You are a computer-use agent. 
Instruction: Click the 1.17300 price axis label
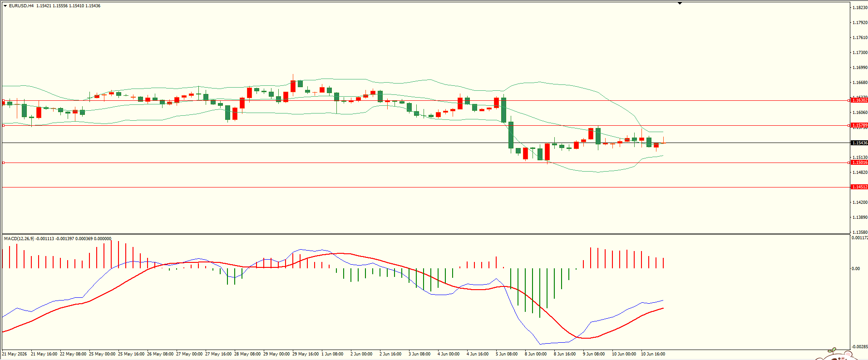tap(860, 53)
